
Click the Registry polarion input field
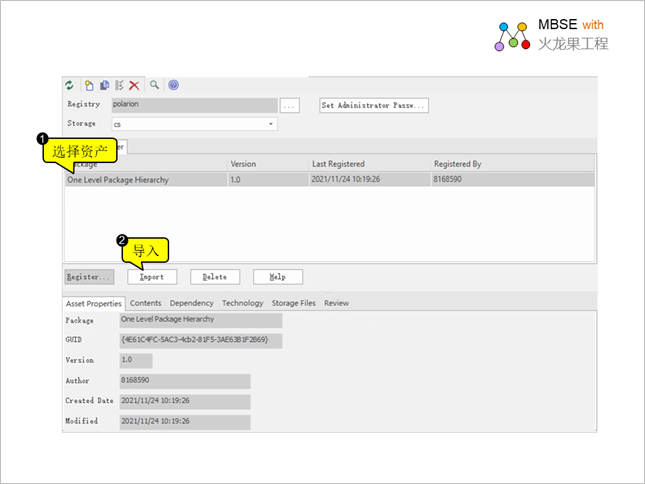pyautogui.click(x=193, y=105)
